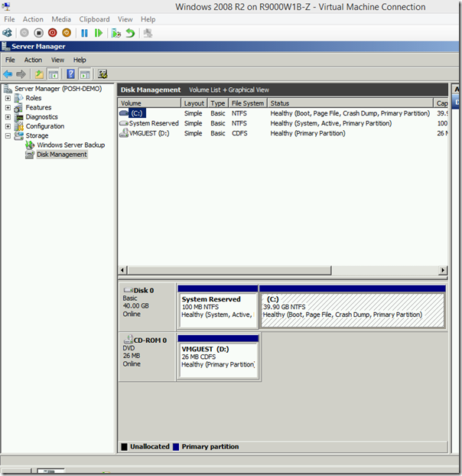Collapse the Storage node

(x=8, y=136)
